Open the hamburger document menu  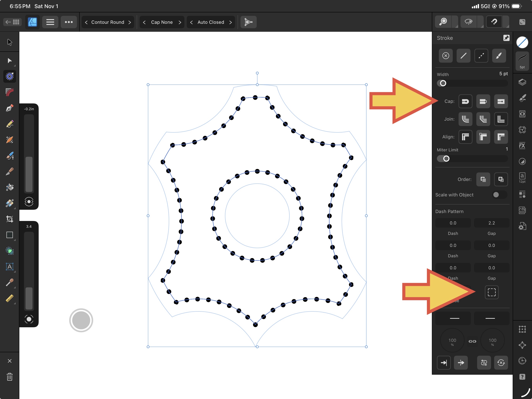(50, 22)
